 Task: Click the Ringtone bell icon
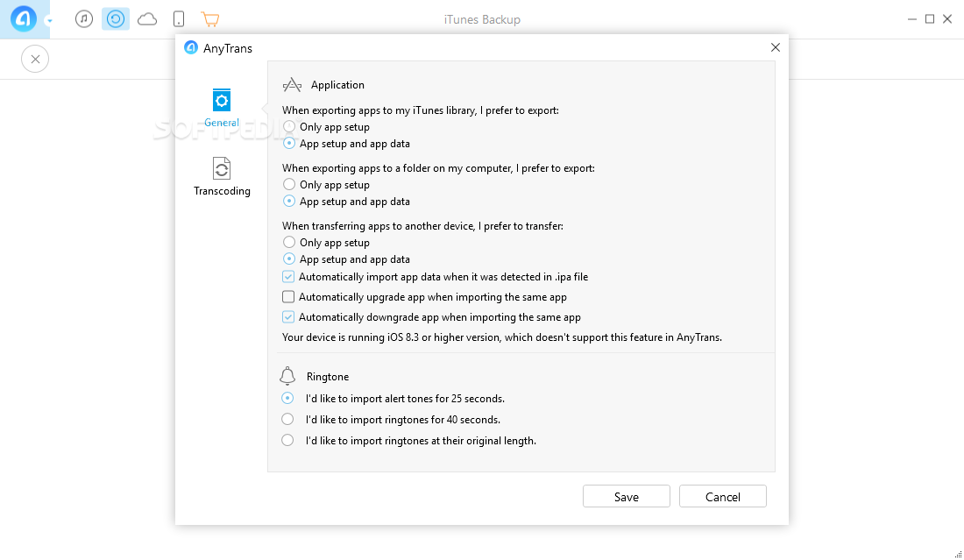[287, 376]
